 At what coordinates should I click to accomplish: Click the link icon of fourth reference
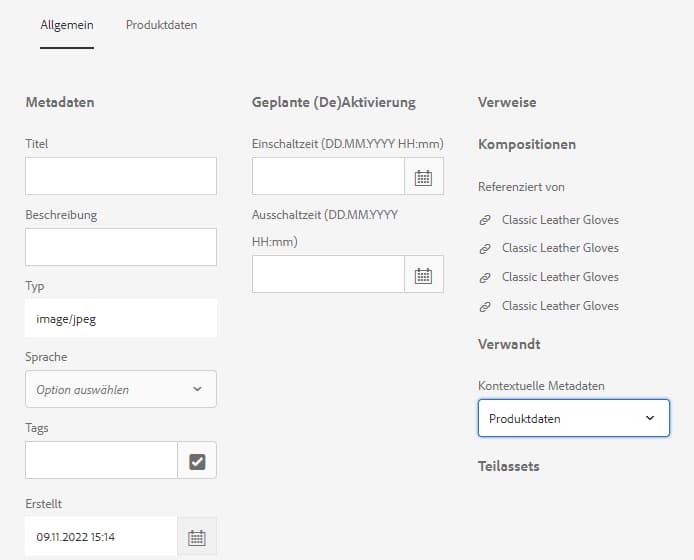pos(486,306)
